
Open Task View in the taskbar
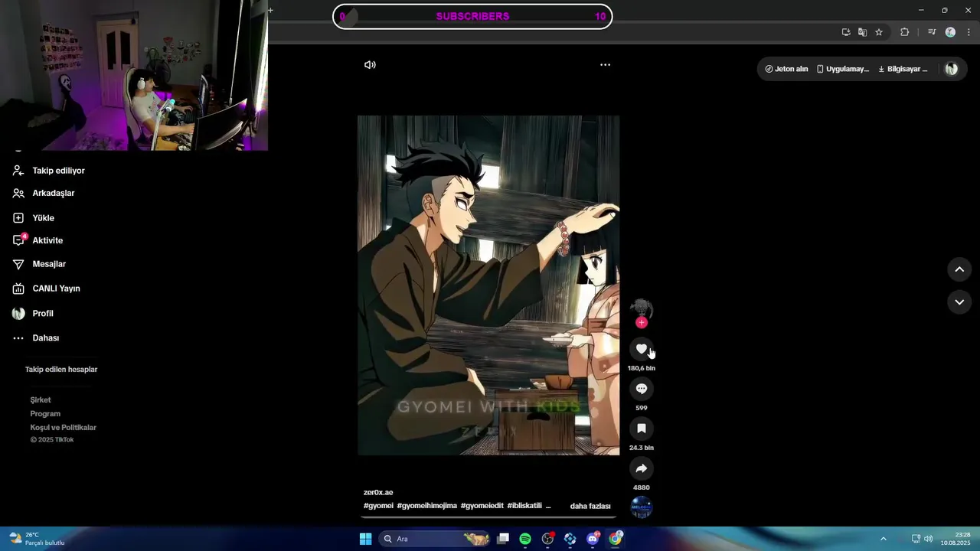click(503, 539)
